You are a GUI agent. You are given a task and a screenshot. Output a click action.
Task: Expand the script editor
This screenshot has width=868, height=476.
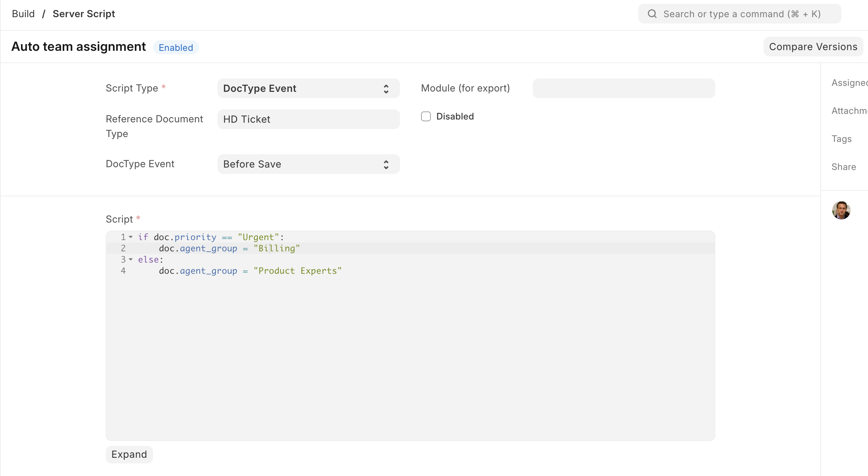point(129,454)
